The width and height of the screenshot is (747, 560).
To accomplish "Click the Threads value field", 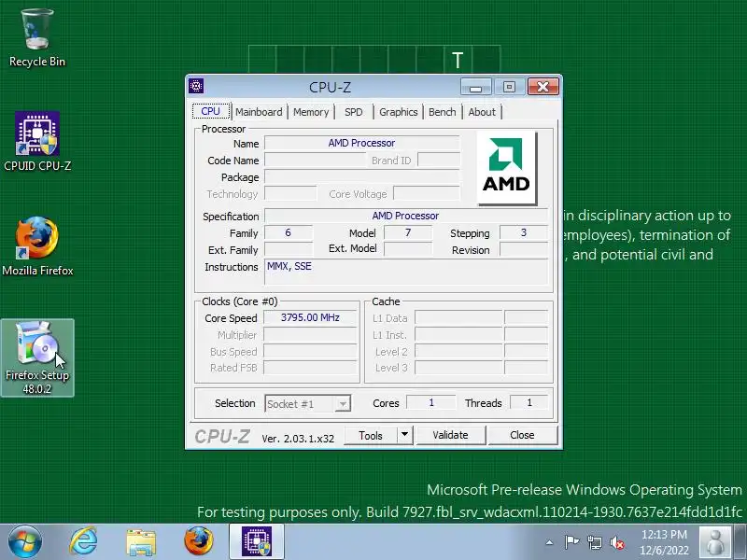I will (529, 403).
